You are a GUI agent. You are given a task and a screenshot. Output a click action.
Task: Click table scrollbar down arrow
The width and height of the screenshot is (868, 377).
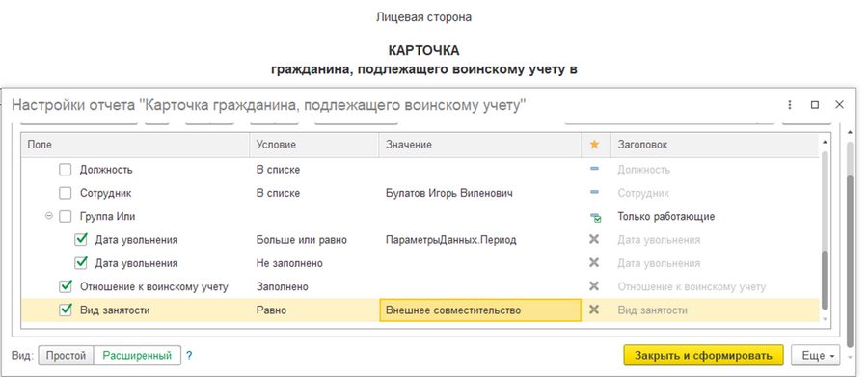tap(825, 319)
